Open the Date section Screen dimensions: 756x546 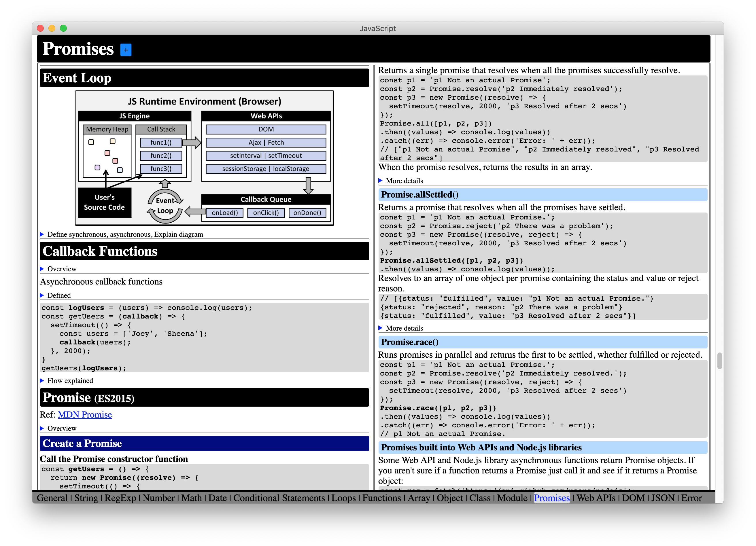pyautogui.click(x=218, y=498)
